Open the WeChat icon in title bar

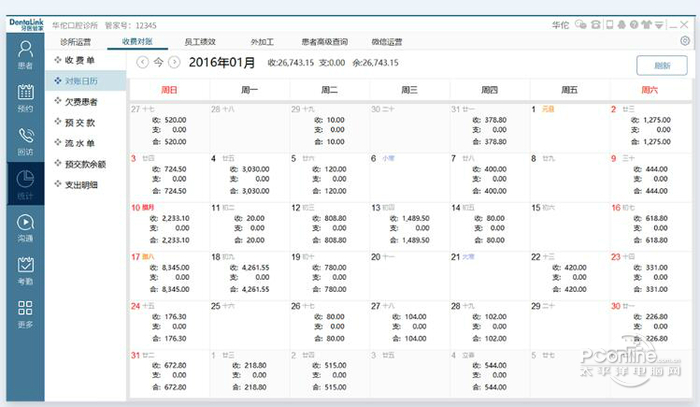[580, 25]
